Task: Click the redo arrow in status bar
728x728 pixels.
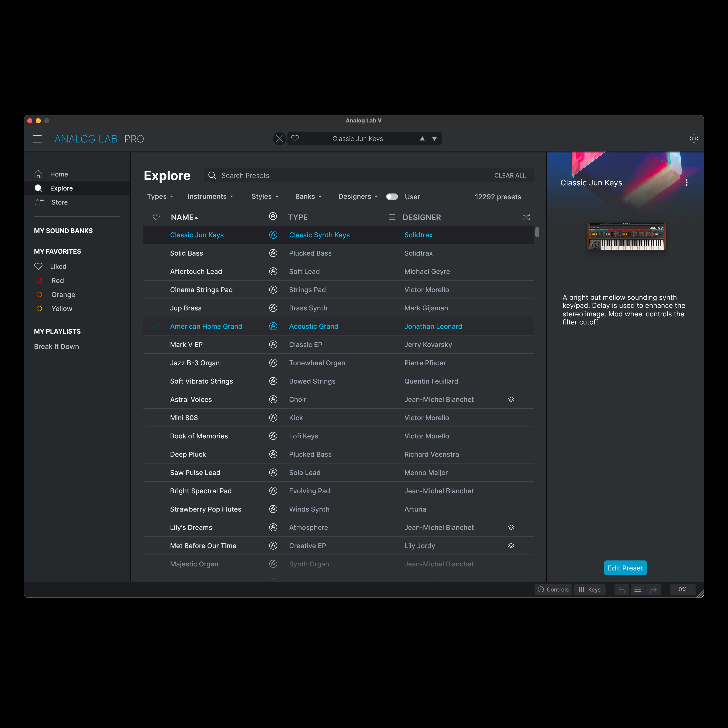Action: tap(653, 590)
